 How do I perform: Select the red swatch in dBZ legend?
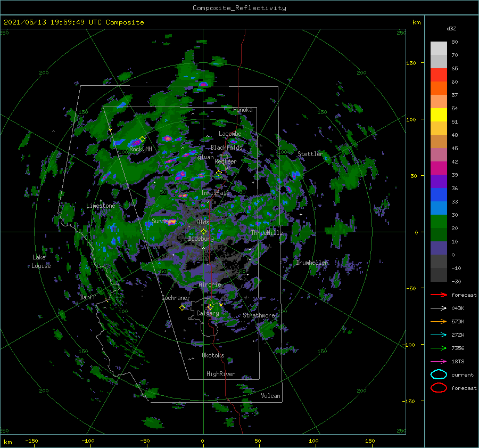point(439,75)
